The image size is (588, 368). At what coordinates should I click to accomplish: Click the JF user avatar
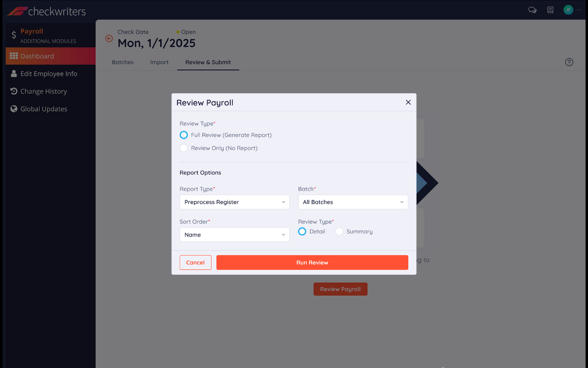click(x=568, y=10)
